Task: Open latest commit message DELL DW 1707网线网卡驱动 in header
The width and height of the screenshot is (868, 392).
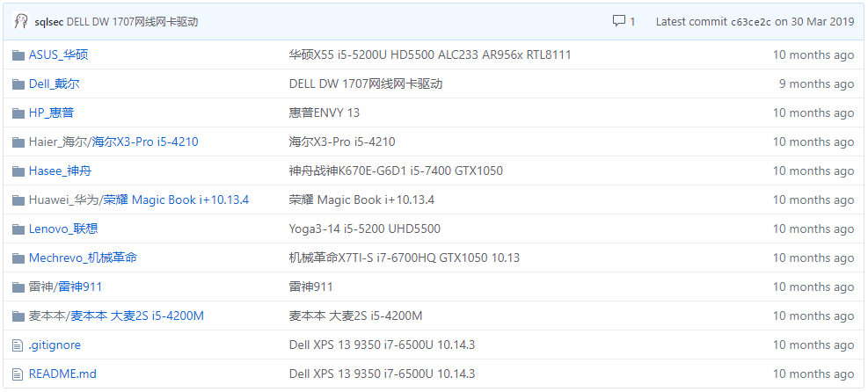Action: pos(132,22)
